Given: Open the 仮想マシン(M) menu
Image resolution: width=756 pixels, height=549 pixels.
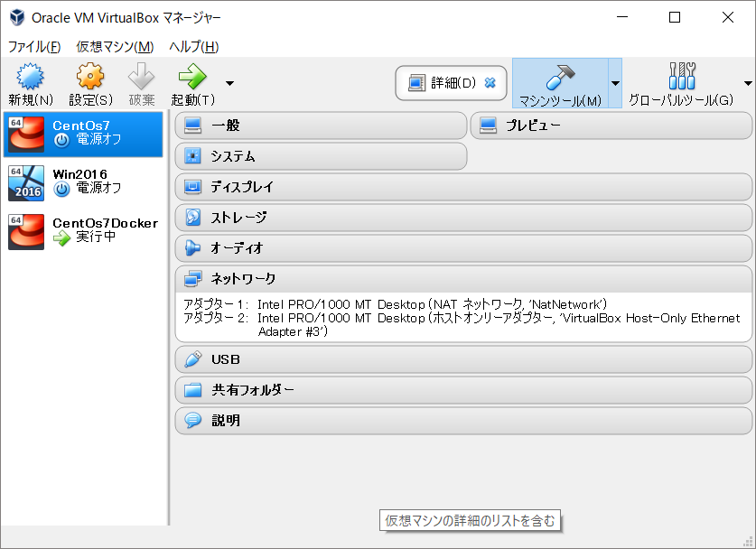Looking at the screenshot, I should click(115, 47).
